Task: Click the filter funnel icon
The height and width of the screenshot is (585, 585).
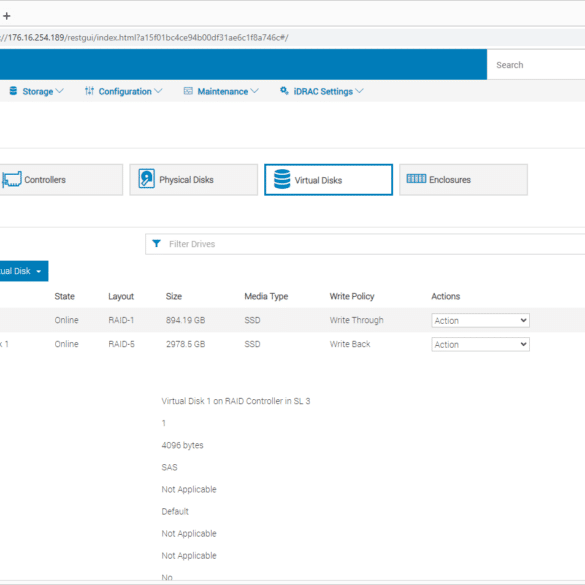Action: click(156, 244)
